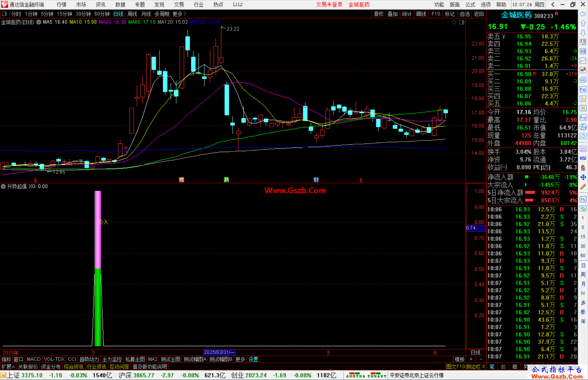
Task: Open the quote list grid icon in sidebar
Action: (583, 51)
